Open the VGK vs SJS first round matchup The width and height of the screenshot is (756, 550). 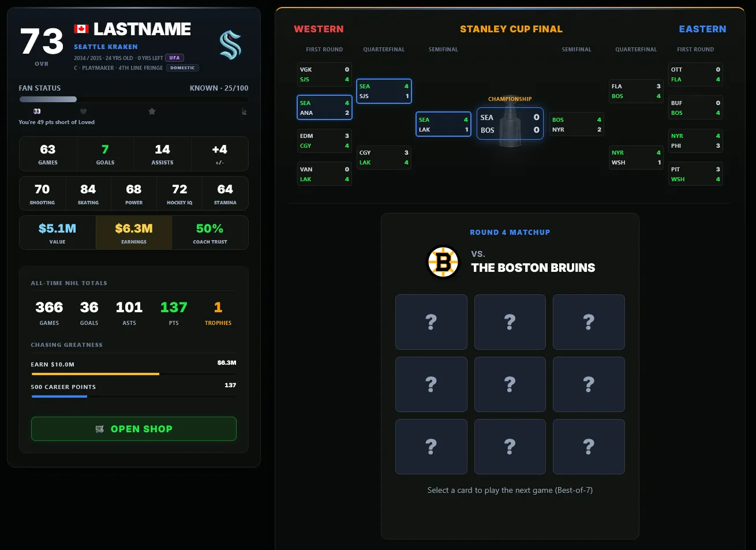(x=324, y=74)
